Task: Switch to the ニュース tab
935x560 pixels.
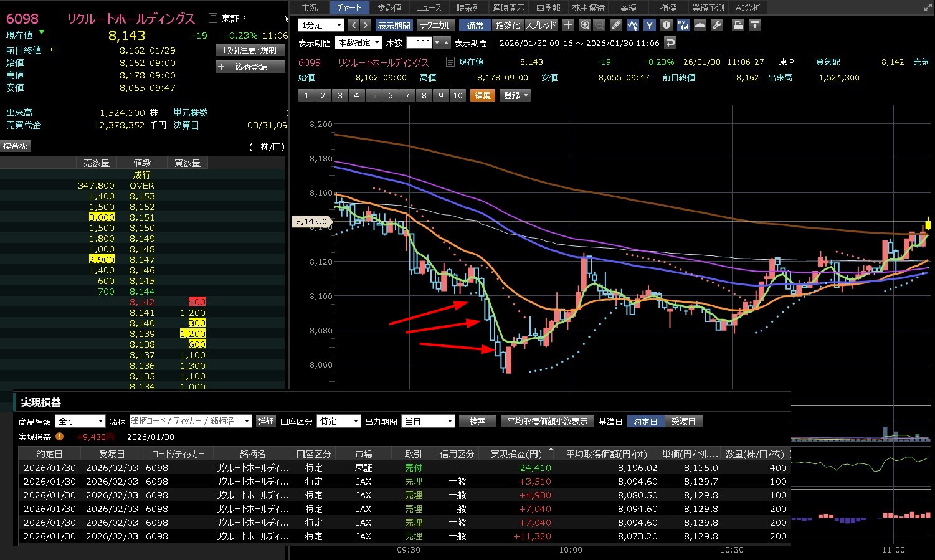Action: (x=429, y=7)
